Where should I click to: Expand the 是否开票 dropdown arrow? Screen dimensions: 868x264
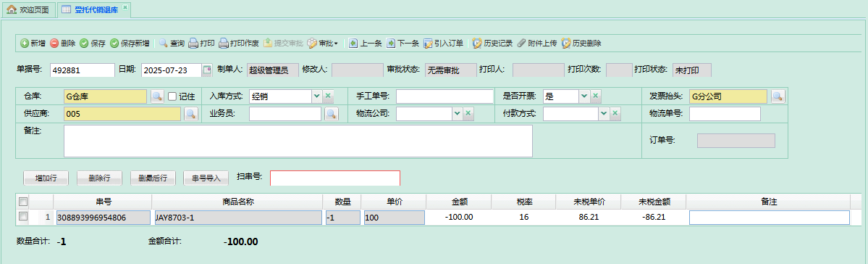tap(584, 96)
